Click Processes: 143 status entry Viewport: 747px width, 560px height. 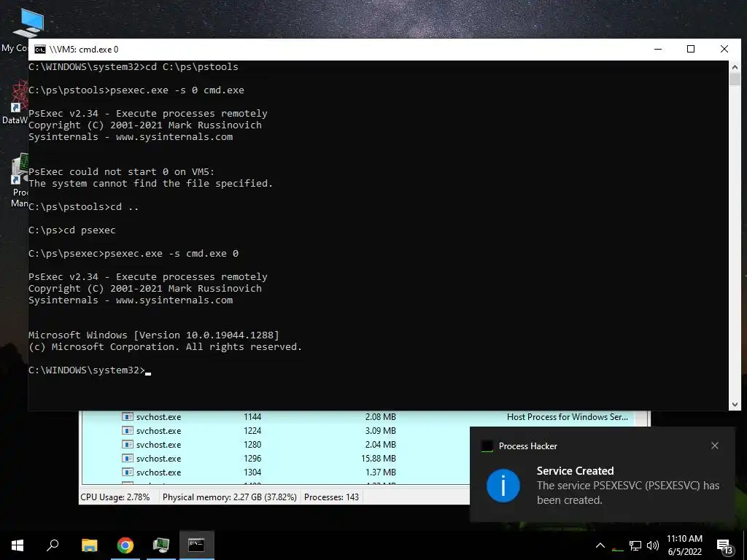pyautogui.click(x=332, y=497)
